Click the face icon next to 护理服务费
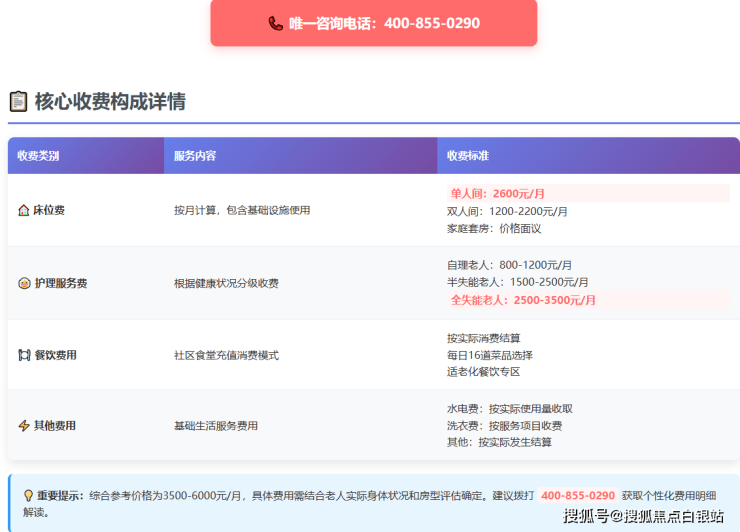 pos(24,283)
